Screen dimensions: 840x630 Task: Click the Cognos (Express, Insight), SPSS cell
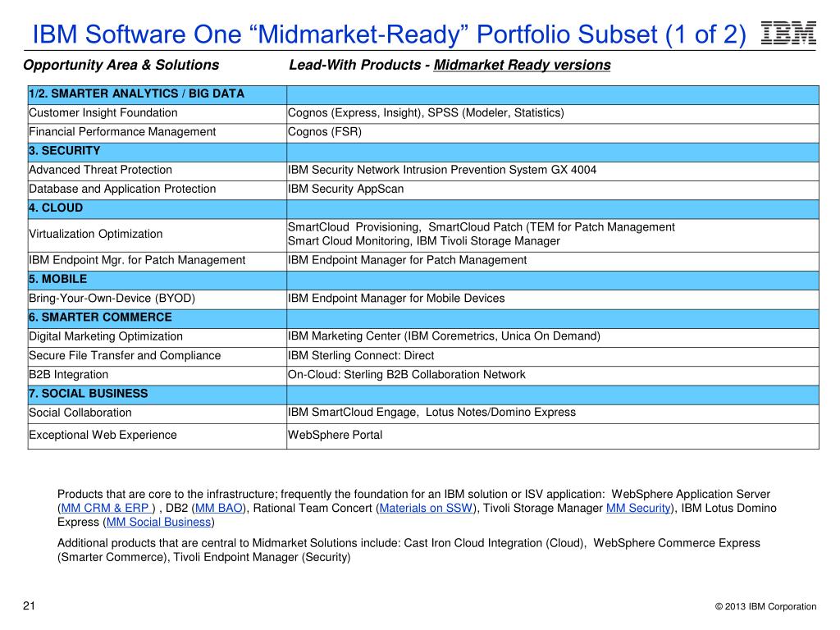click(x=553, y=114)
